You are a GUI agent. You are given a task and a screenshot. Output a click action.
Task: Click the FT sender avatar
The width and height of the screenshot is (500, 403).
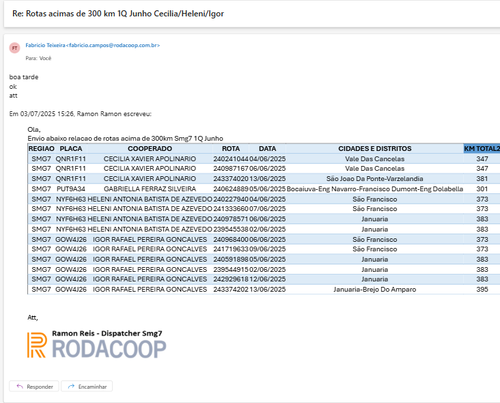(x=15, y=48)
